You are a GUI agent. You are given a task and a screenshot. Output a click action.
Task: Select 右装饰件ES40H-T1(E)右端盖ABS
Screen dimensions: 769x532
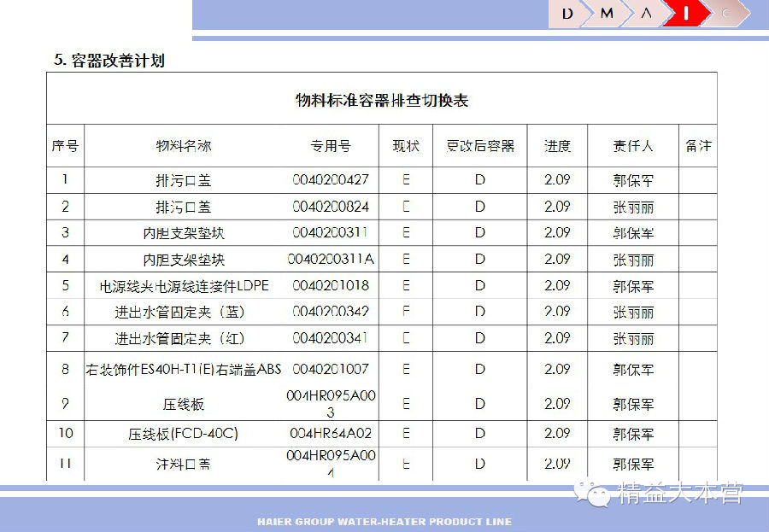[x=184, y=369]
